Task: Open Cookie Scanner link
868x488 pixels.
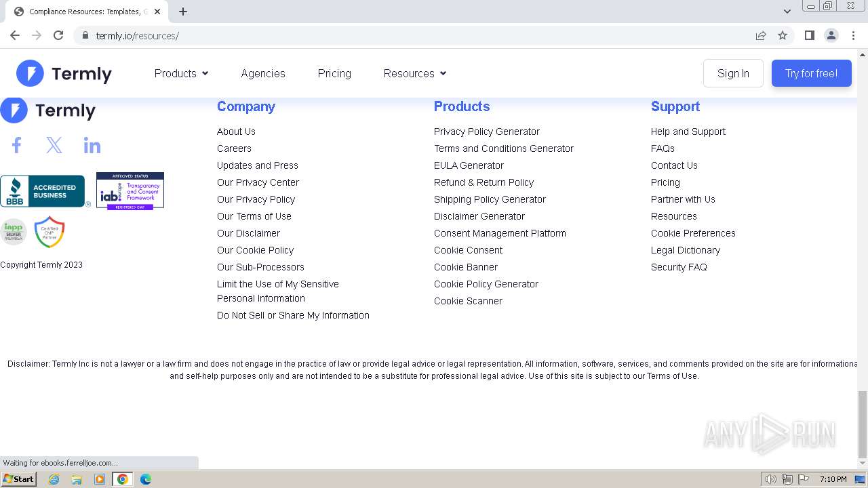Action: [468, 301]
